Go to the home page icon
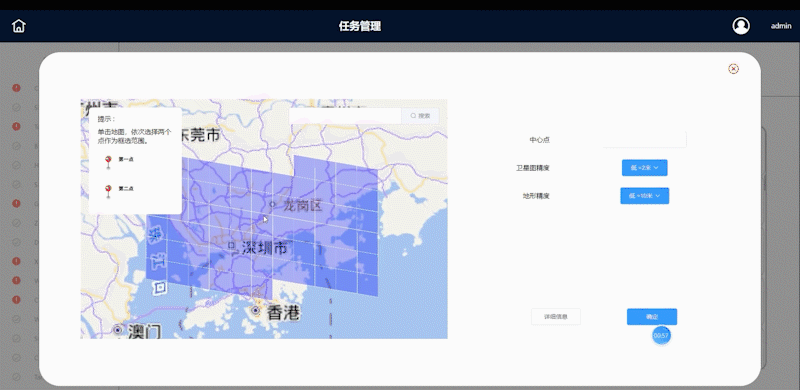 (18, 26)
